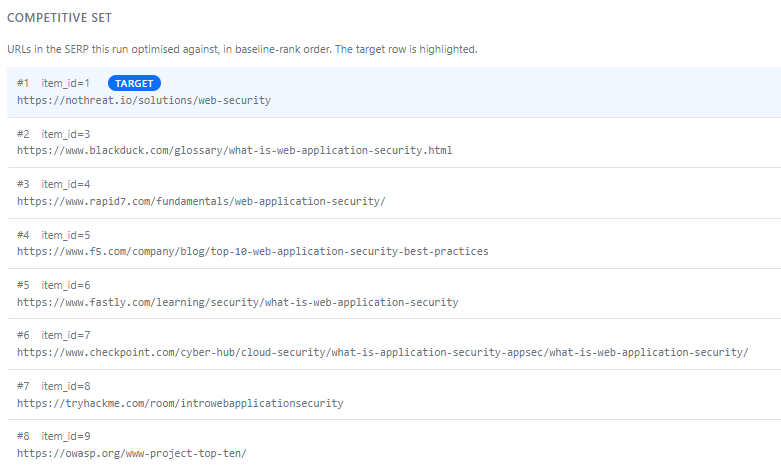The width and height of the screenshot is (781, 469).
Task: Select the fastly.com learning security URL
Action: pos(238,302)
